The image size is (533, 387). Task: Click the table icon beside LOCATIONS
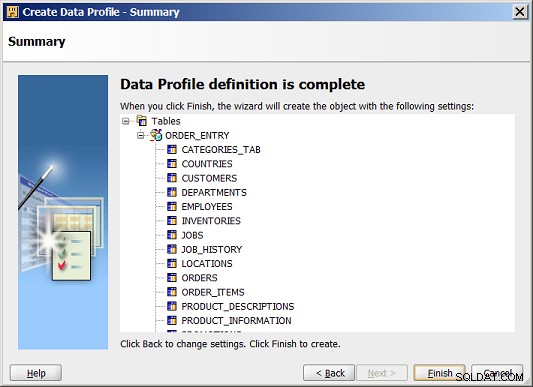click(x=172, y=264)
